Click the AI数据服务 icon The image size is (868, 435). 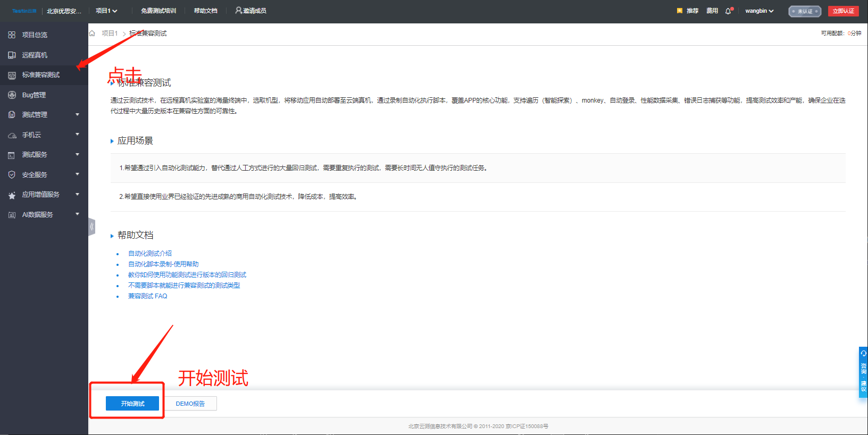12,215
